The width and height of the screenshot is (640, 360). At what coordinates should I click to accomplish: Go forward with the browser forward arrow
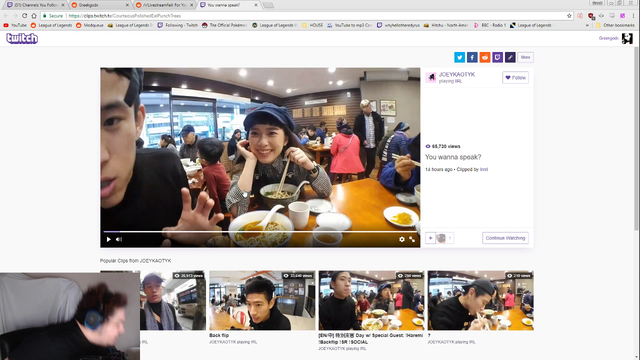(x=15, y=16)
